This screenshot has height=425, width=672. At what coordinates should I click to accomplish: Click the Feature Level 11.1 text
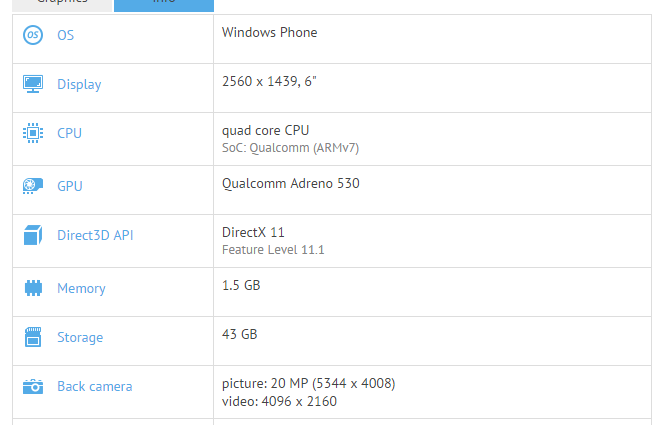click(273, 249)
